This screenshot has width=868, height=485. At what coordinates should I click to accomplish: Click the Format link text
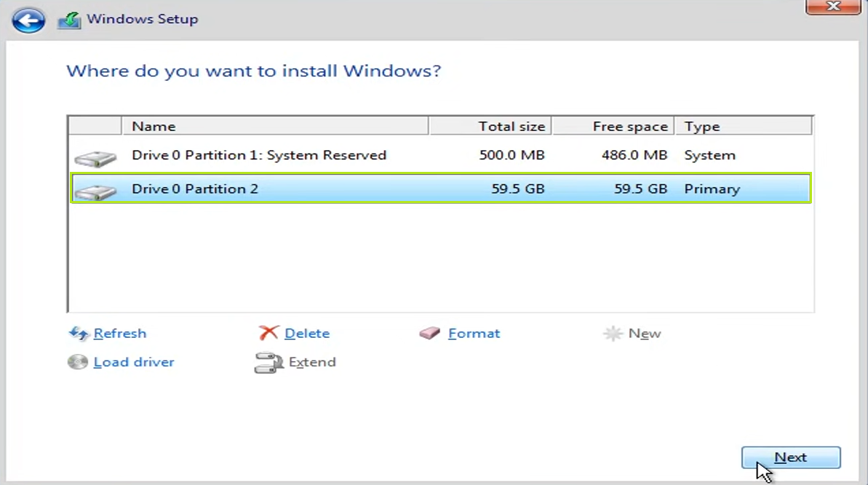coord(474,334)
